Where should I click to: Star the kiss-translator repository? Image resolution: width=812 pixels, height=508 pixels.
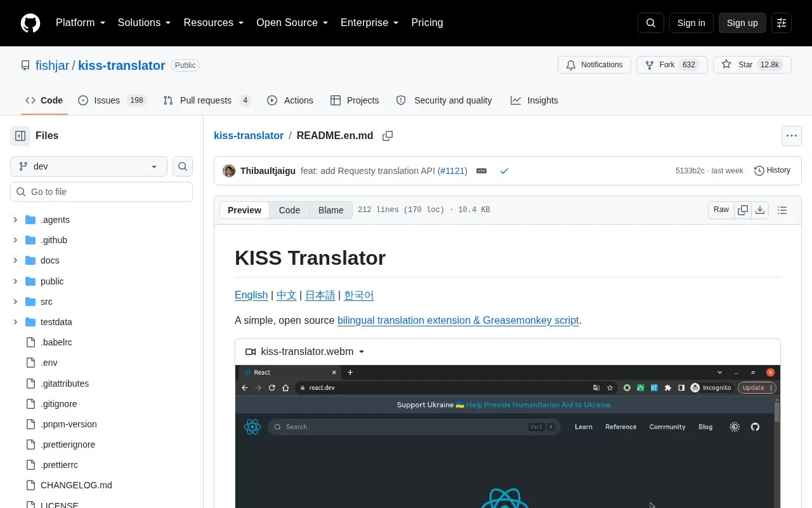click(752, 65)
